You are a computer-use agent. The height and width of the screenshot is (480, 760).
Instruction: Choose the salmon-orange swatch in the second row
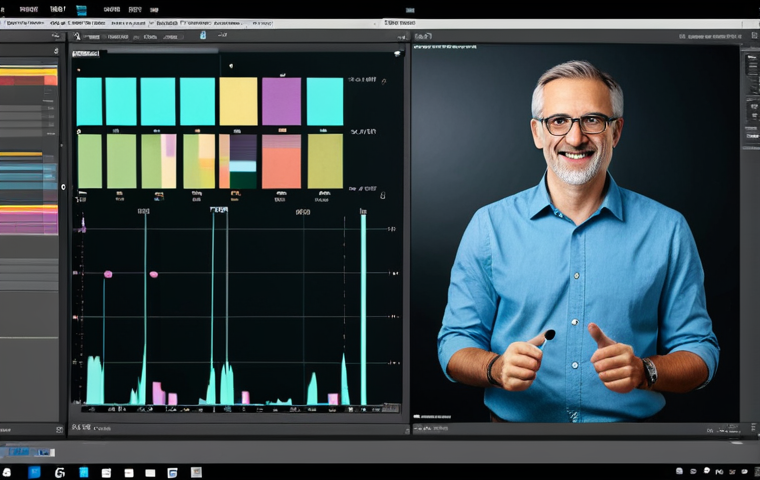point(282,161)
